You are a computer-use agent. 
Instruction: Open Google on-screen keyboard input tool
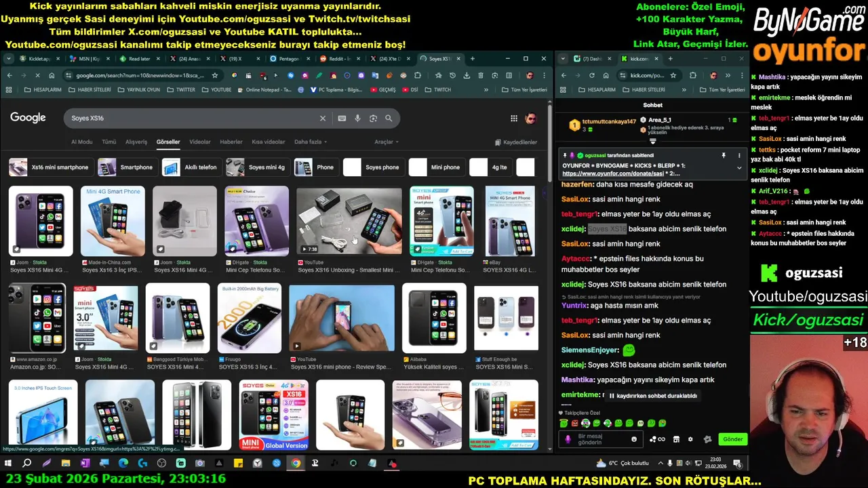pyautogui.click(x=342, y=118)
